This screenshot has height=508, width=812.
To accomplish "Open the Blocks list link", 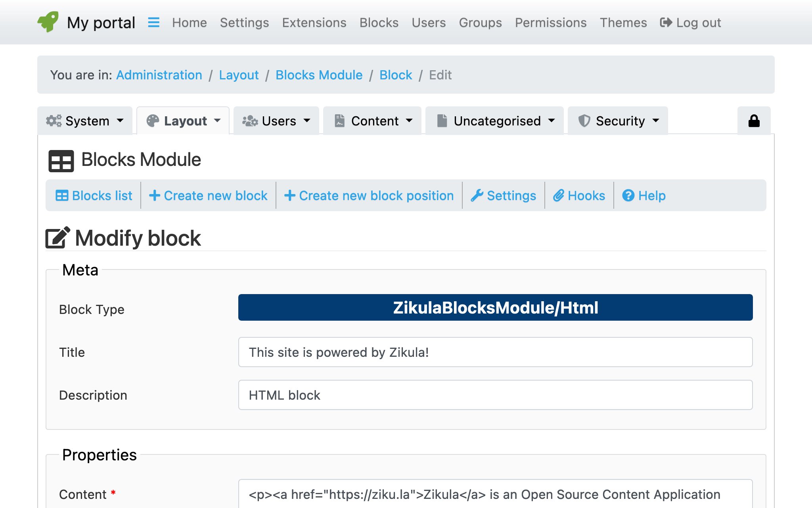I will (x=94, y=196).
